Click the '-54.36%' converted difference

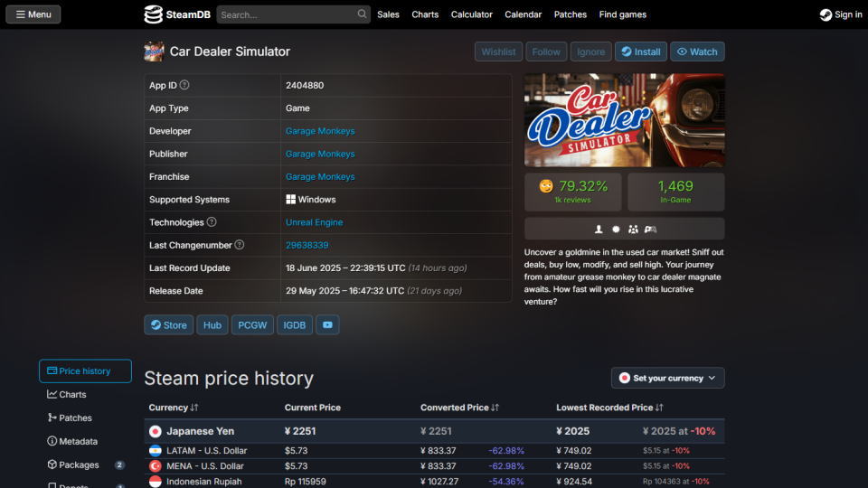(506, 482)
